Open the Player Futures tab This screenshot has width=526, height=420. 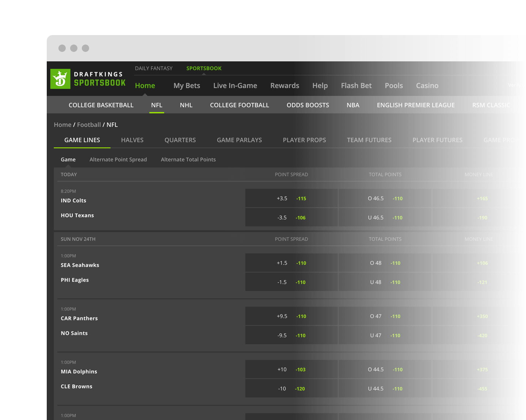tap(437, 140)
